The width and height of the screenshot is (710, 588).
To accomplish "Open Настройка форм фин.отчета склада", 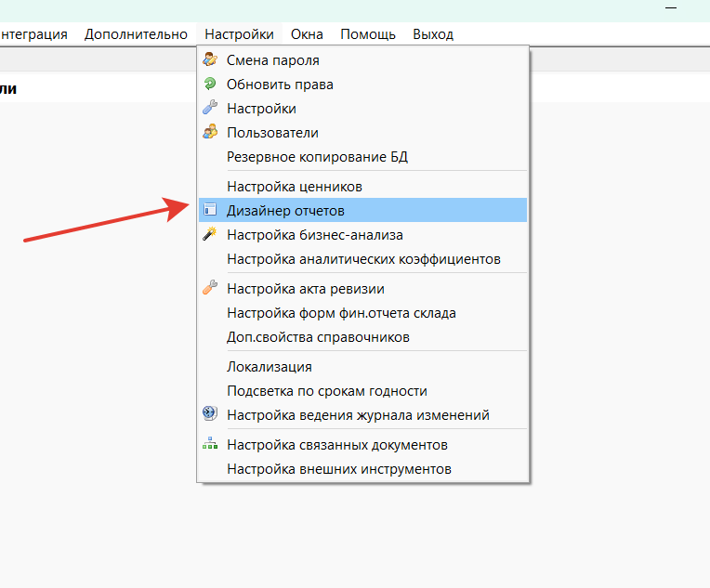I will pyautogui.click(x=341, y=313).
